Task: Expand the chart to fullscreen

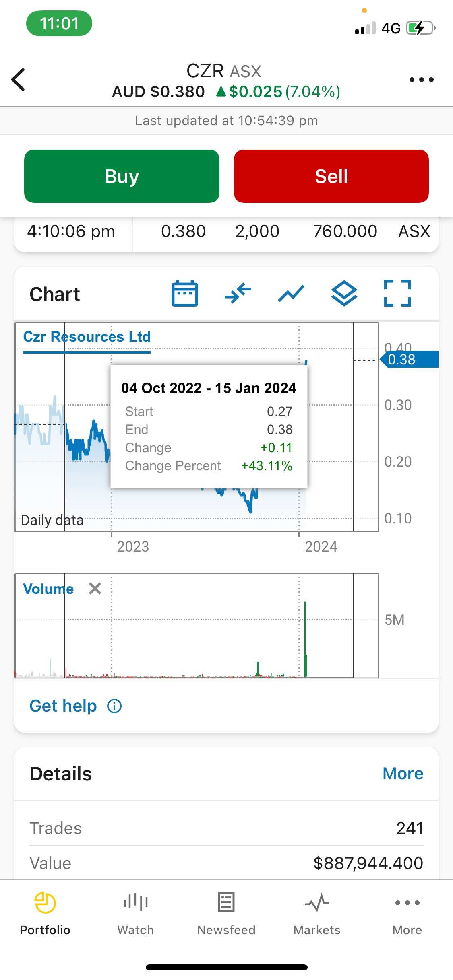Action: (x=397, y=294)
